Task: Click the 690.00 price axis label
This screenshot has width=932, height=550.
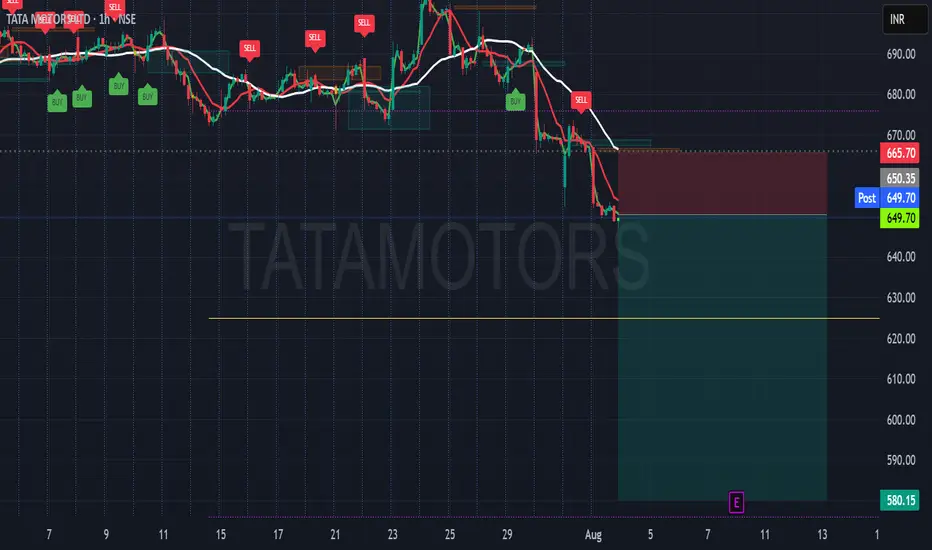Action: [900, 54]
